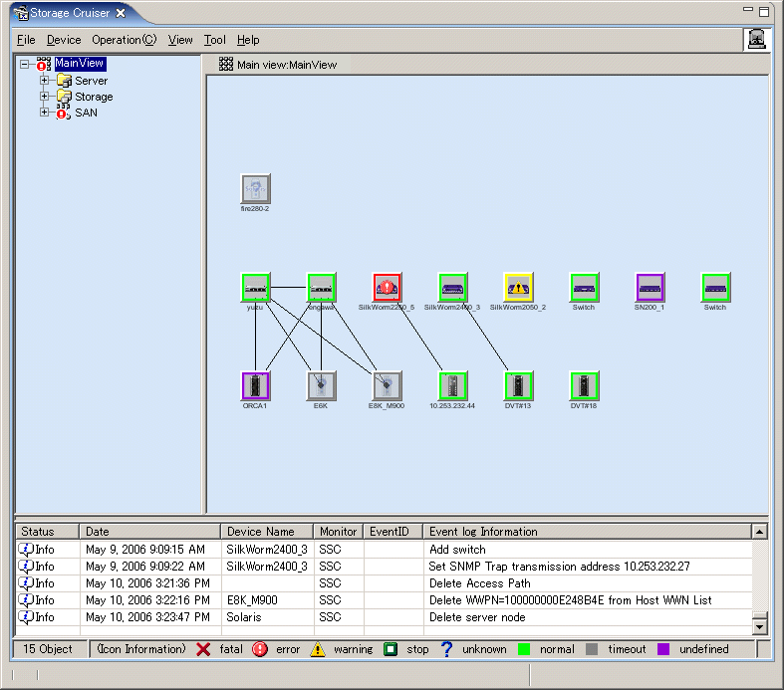Click the SAN error icon in tree
This screenshot has height=690, width=784.
pyautogui.click(x=63, y=113)
